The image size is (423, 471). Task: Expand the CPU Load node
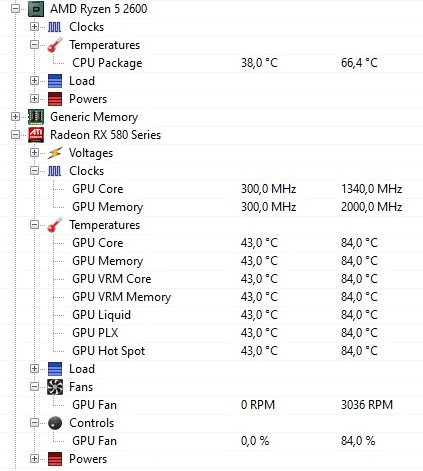34,81
